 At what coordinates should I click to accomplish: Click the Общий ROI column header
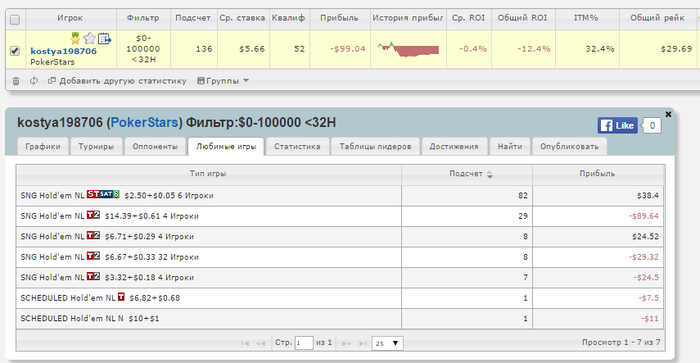point(522,18)
